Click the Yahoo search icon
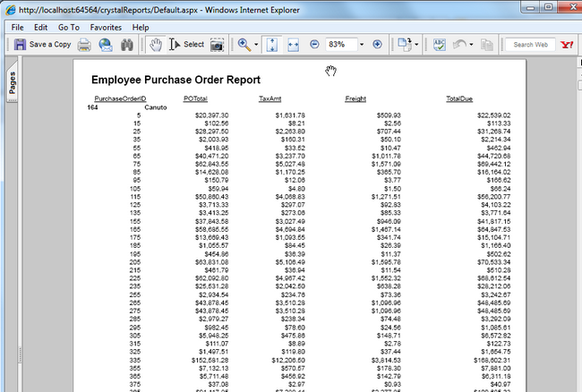Image resolution: width=582 pixels, height=392 pixels. [x=567, y=45]
